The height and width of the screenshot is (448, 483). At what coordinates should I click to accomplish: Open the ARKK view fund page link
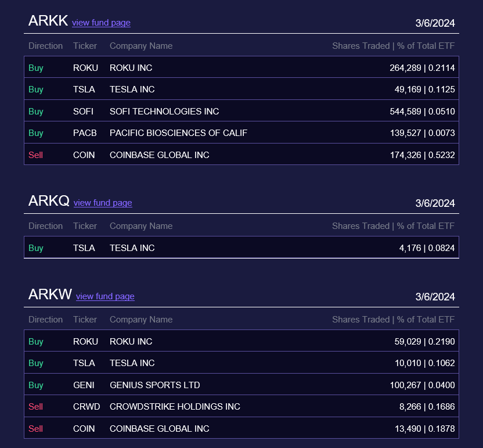click(101, 23)
